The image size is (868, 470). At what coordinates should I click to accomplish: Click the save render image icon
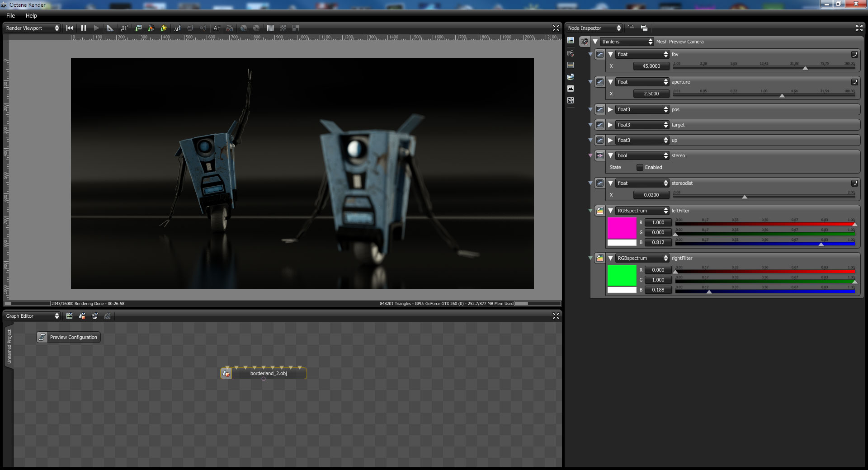(x=138, y=28)
